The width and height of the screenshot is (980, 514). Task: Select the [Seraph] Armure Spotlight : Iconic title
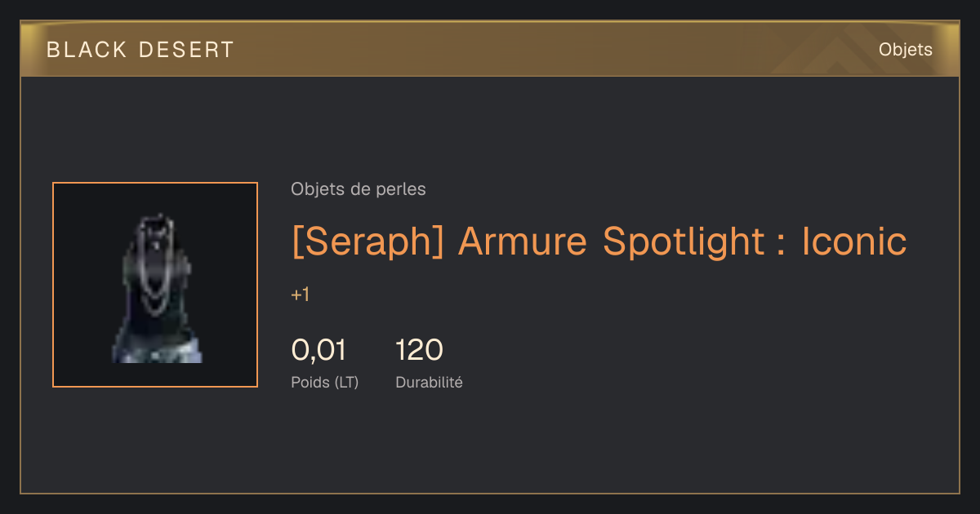[x=599, y=241]
